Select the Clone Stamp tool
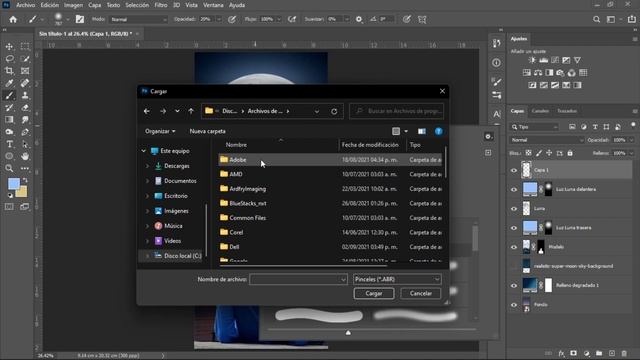Image resolution: width=640 pixels, height=360 pixels. [x=25, y=96]
